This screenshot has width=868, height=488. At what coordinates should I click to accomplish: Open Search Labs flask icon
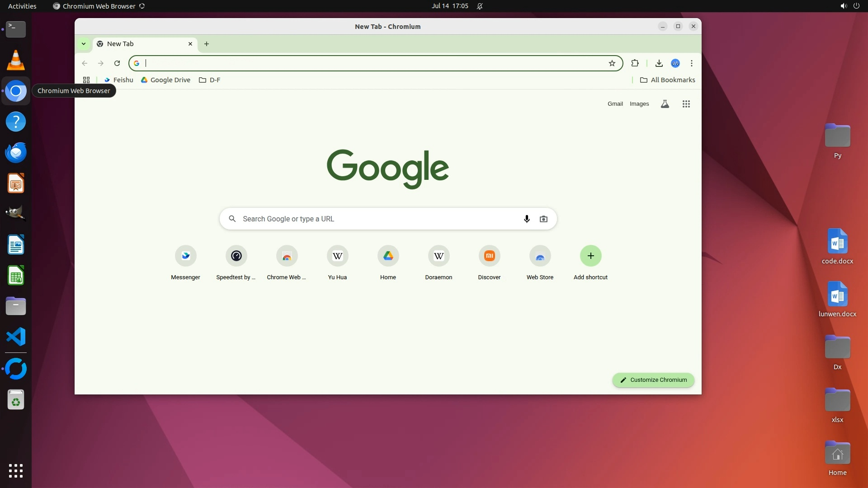point(665,104)
